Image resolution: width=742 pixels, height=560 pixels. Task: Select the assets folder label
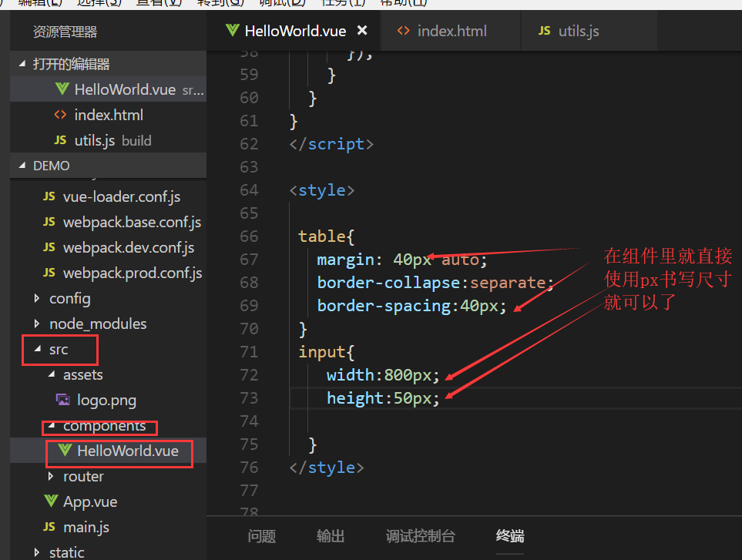tap(82, 375)
